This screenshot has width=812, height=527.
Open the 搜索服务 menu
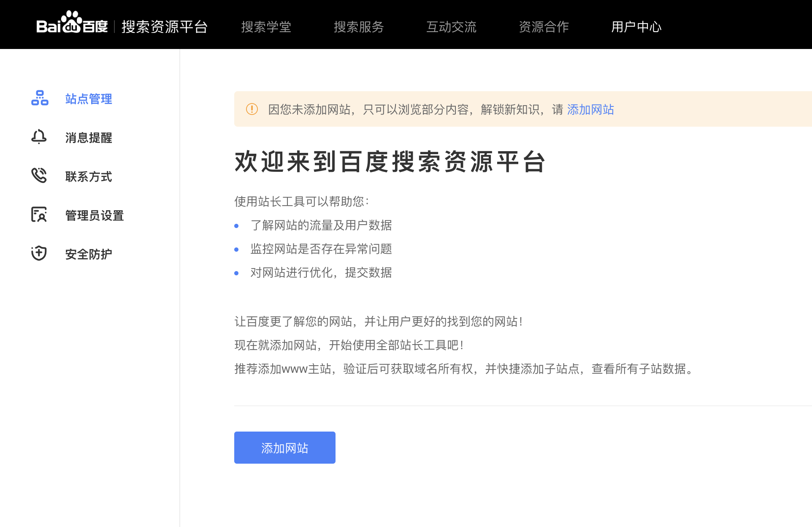tap(359, 27)
